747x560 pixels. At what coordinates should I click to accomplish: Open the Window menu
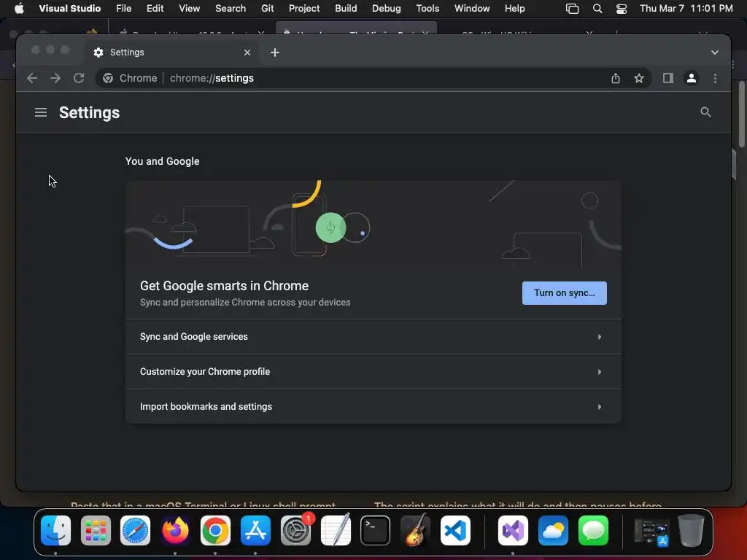pyautogui.click(x=472, y=8)
